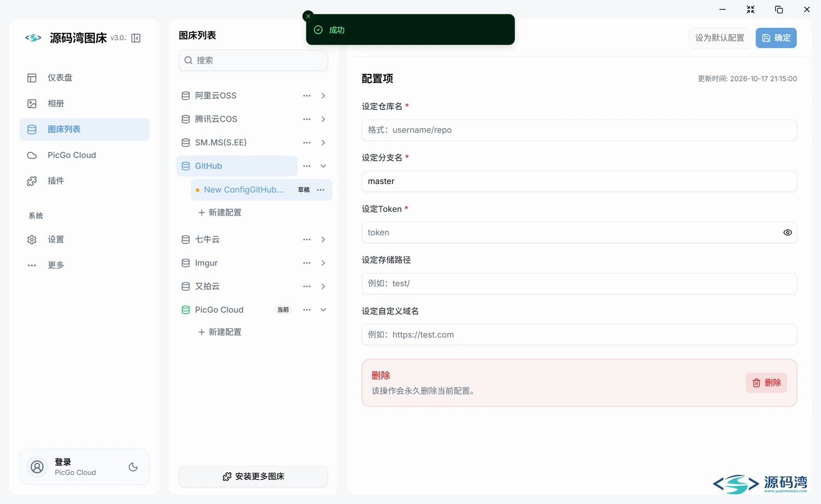Viewport: 821px width, 504px height.
Task: Open more options for 又拍云
Action: (x=307, y=287)
